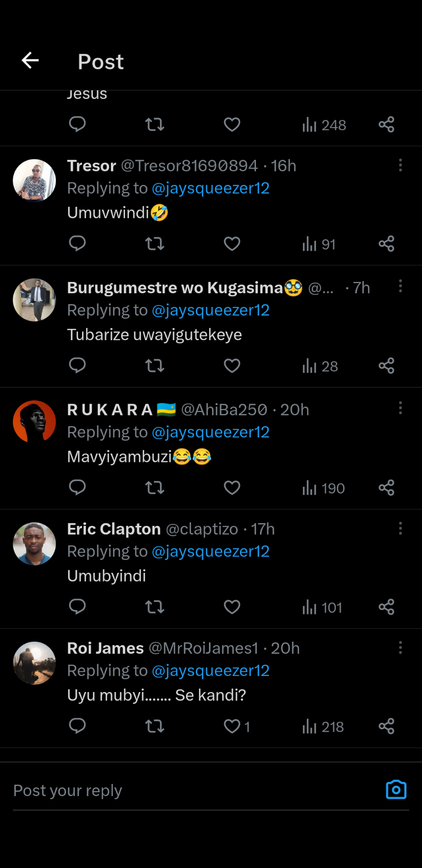The height and width of the screenshot is (868, 422).
Task: Open more options menu on RUKARA's reply
Action: (x=401, y=408)
